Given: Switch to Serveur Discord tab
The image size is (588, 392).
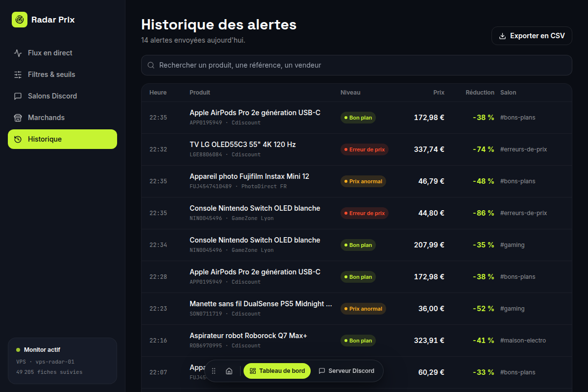Looking at the screenshot, I should point(346,371).
